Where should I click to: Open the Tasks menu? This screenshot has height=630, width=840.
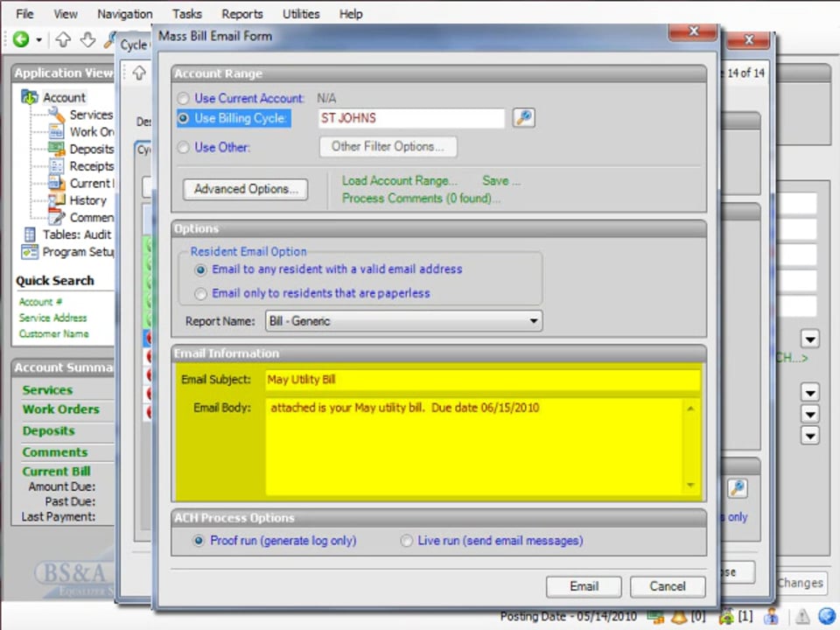(x=187, y=14)
